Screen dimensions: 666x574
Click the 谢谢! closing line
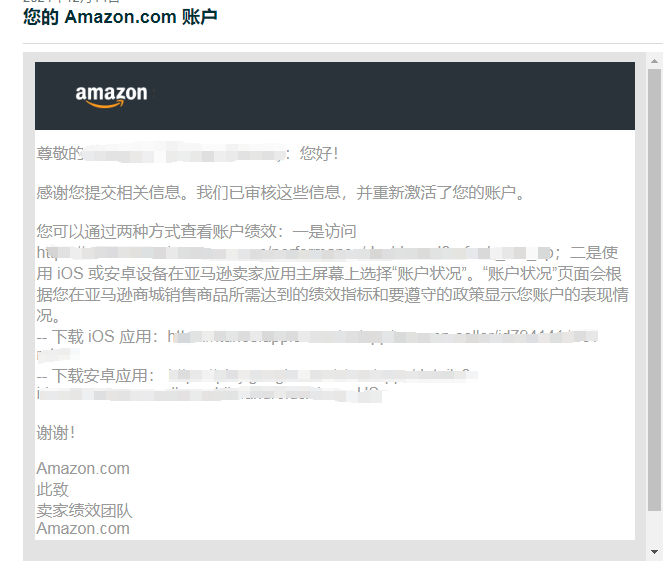56,433
